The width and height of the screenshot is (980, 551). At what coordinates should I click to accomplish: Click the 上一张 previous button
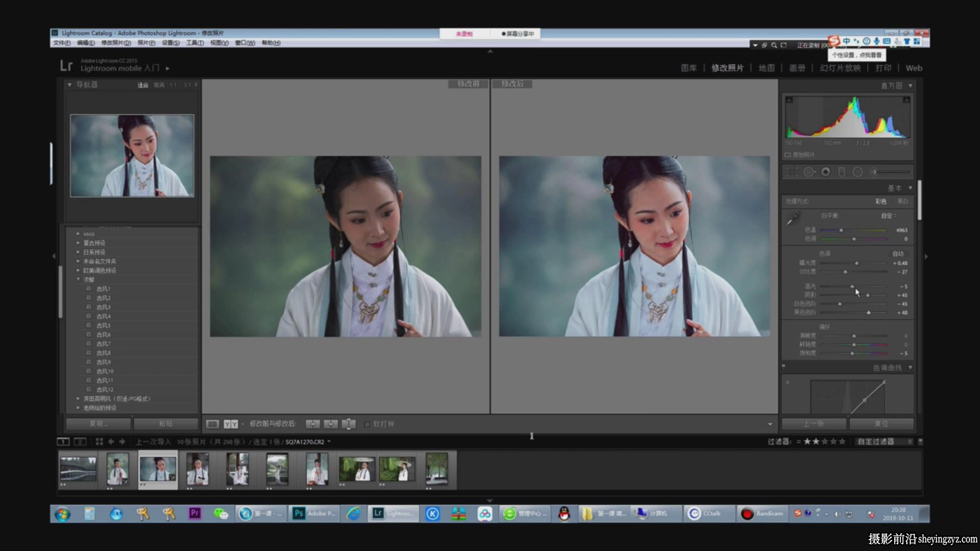click(814, 424)
